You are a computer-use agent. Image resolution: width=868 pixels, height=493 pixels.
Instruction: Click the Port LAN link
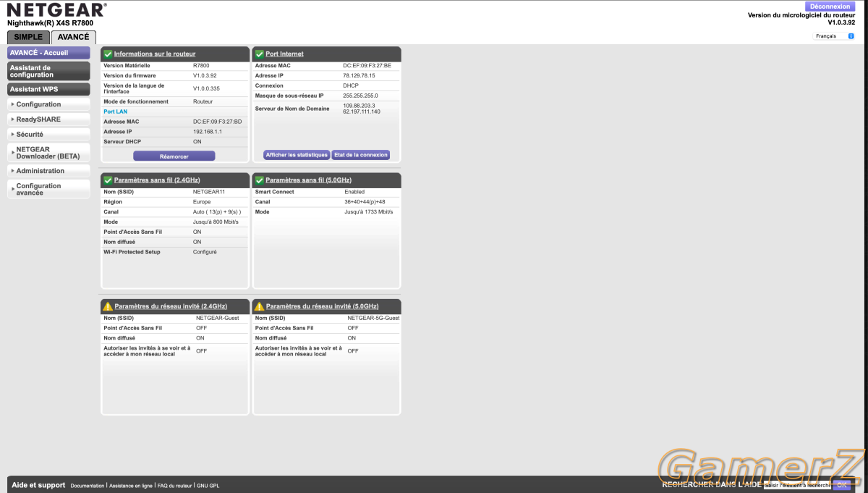115,112
